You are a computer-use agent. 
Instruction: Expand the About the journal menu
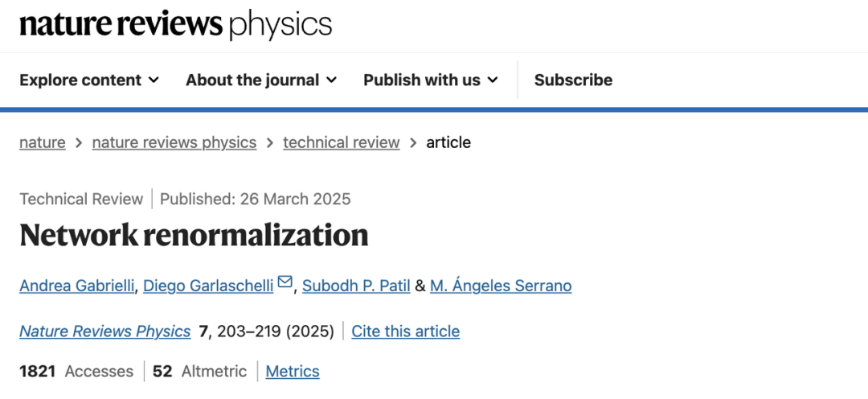260,80
